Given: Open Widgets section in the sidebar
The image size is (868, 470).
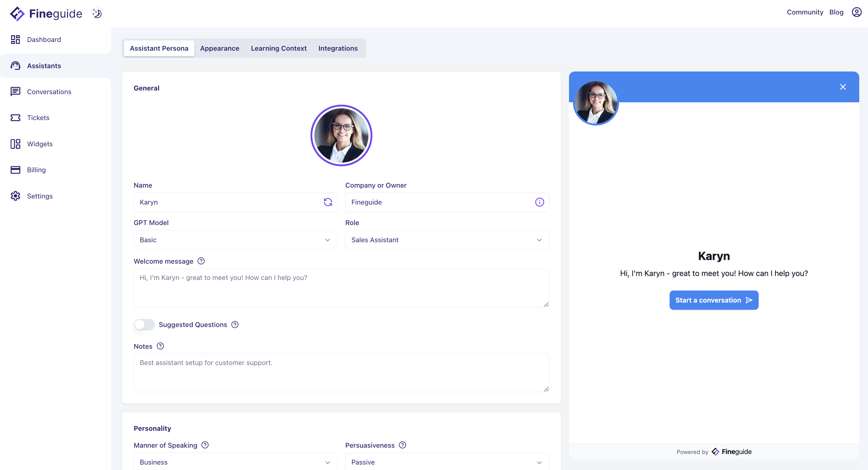Looking at the screenshot, I should pyautogui.click(x=40, y=144).
